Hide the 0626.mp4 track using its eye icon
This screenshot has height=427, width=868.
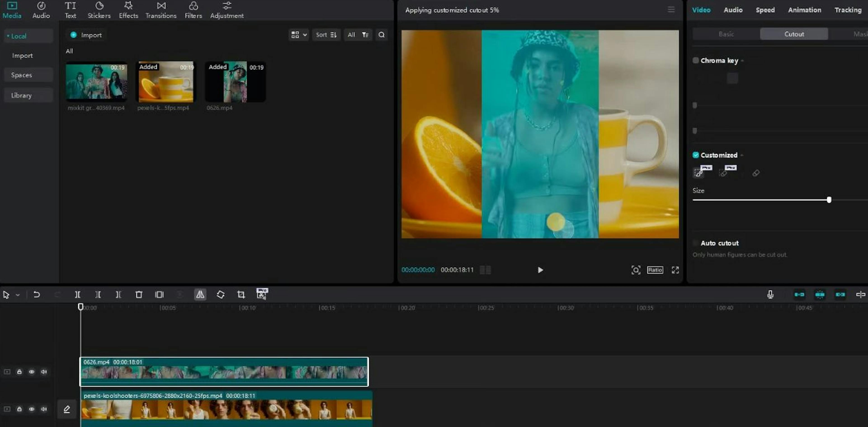[x=31, y=372]
